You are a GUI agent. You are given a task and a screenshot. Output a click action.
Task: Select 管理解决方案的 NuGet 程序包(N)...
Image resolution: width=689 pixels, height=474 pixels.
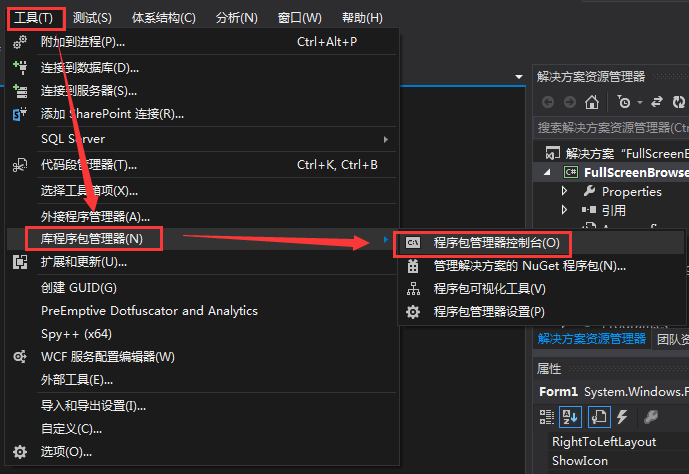pos(541,266)
